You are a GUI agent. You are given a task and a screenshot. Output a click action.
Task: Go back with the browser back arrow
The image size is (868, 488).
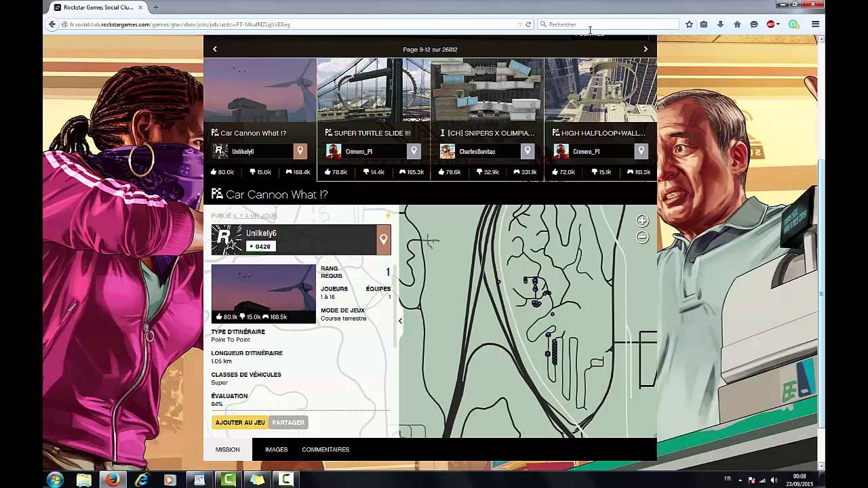52,24
